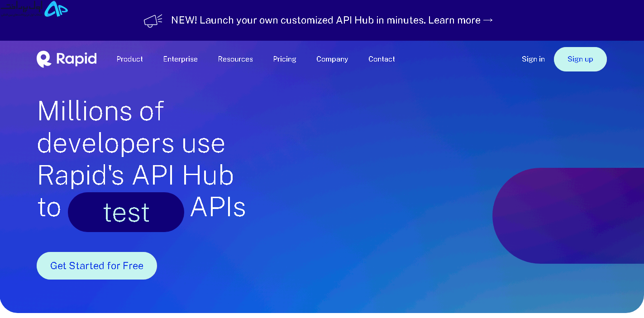Click the Sign up button
644x318 pixels.
point(580,59)
